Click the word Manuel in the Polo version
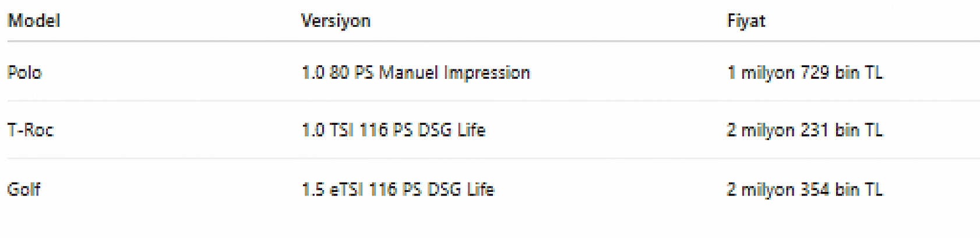Image resolution: width=980 pixels, height=238 pixels. click(x=408, y=73)
